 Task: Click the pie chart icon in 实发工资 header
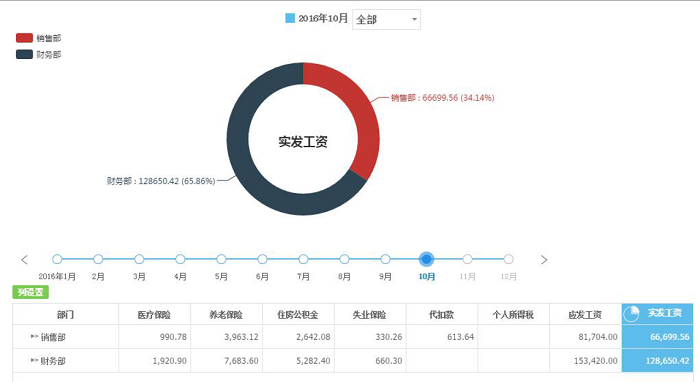[631, 314]
